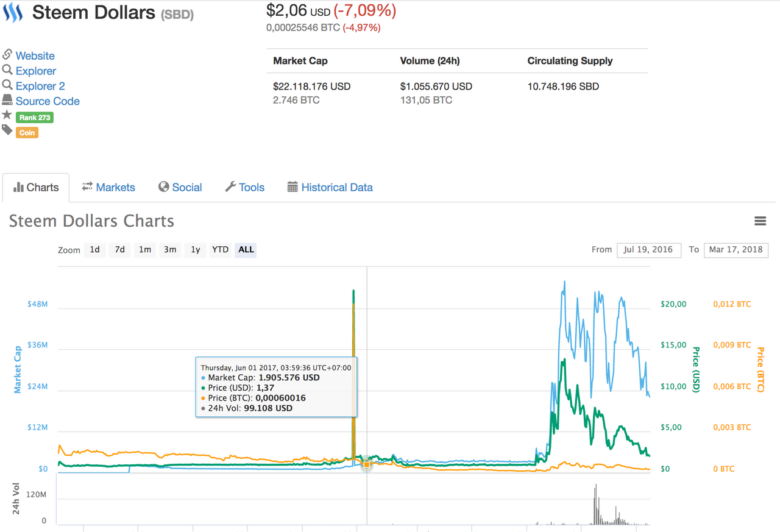This screenshot has width=780, height=532.
Task: Click the globe icon on Social tab
Action: [163, 186]
